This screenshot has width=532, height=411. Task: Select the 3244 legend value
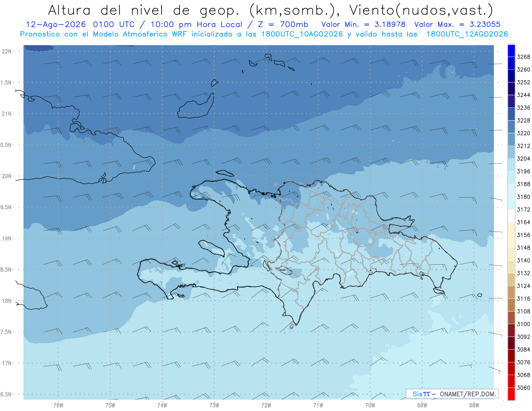click(x=524, y=95)
